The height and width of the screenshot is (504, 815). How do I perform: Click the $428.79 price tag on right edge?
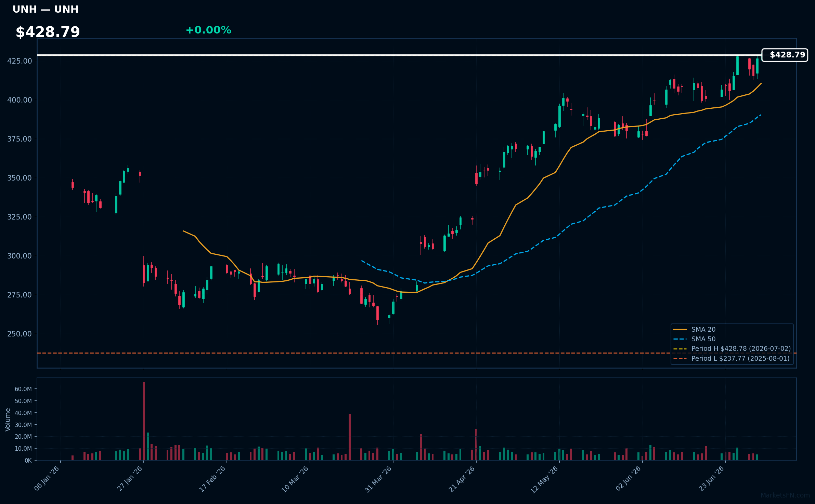[x=785, y=55]
